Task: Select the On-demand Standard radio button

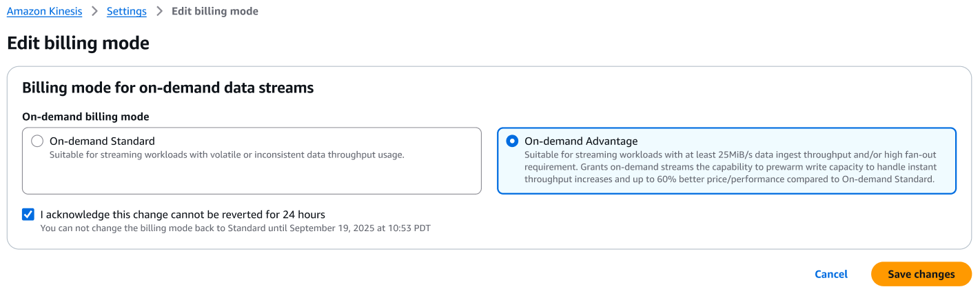Action: pos(37,141)
